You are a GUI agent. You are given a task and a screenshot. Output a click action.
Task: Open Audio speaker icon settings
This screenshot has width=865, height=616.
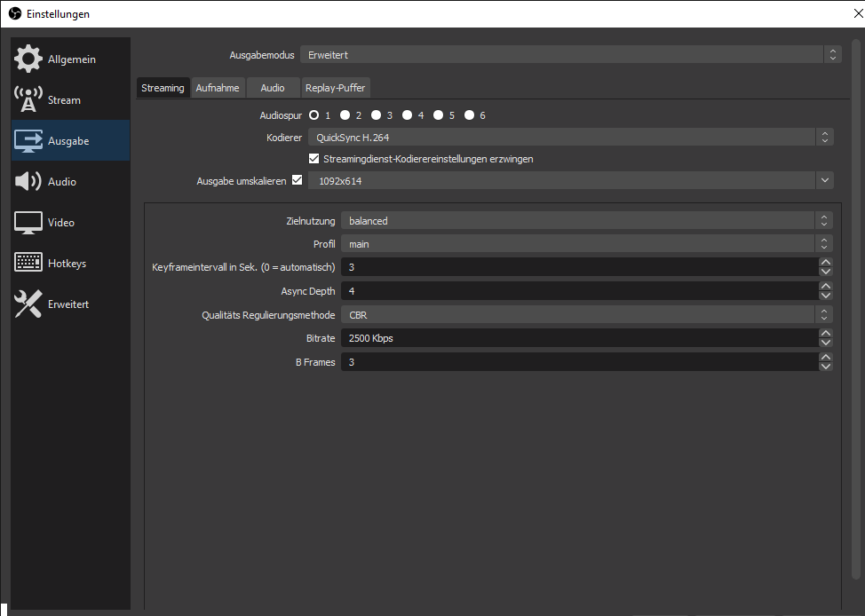[28, 182]
